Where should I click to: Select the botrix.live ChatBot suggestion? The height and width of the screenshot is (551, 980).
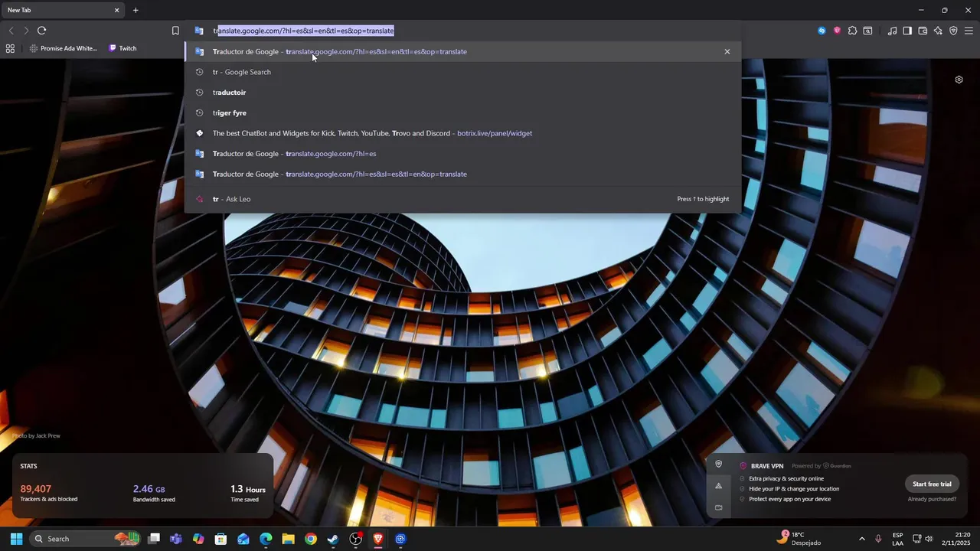pos(462,133)
